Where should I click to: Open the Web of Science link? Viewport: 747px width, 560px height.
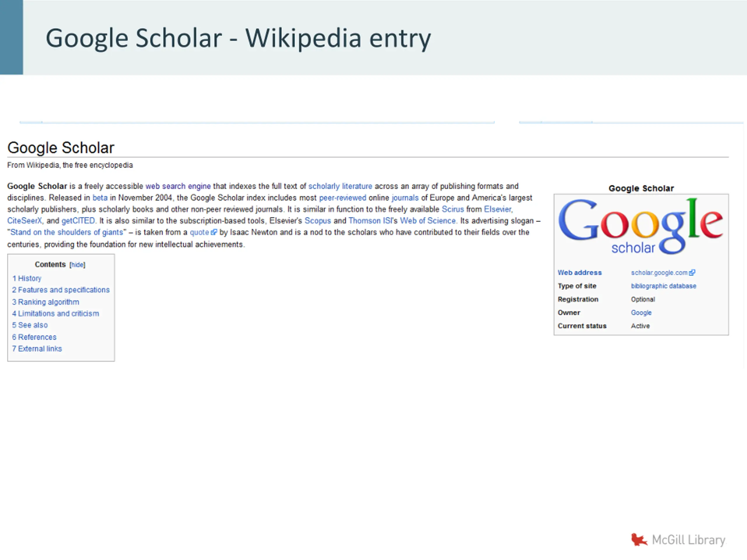pyautogui.click(x=428, y=221)
